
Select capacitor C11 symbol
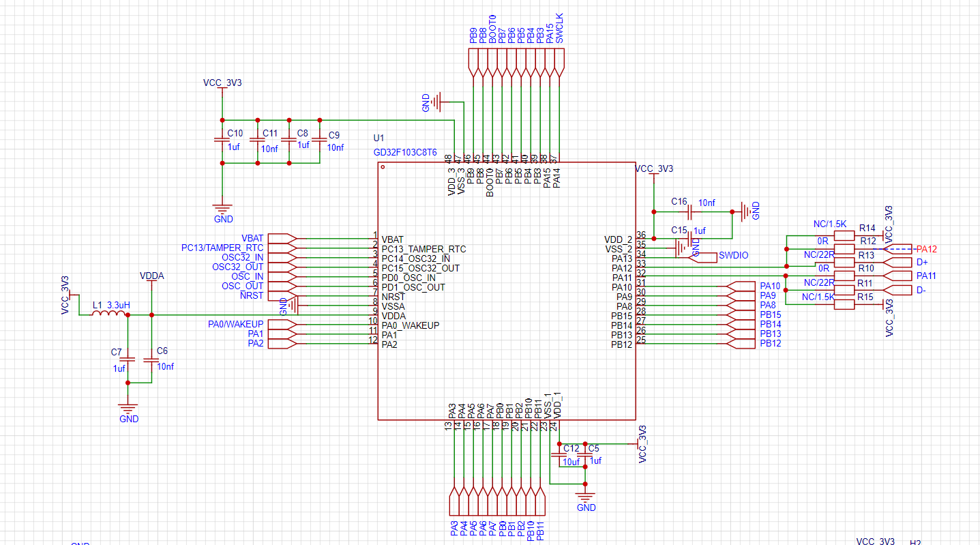[257, 140]
